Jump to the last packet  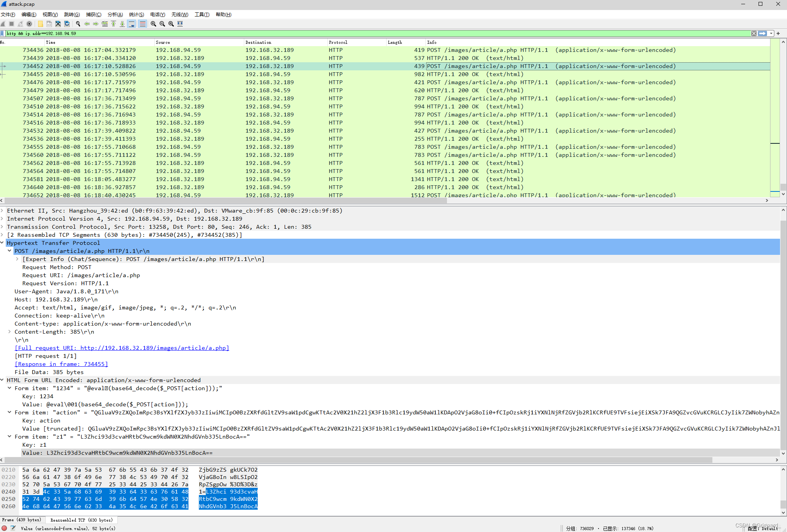point(122,24)
